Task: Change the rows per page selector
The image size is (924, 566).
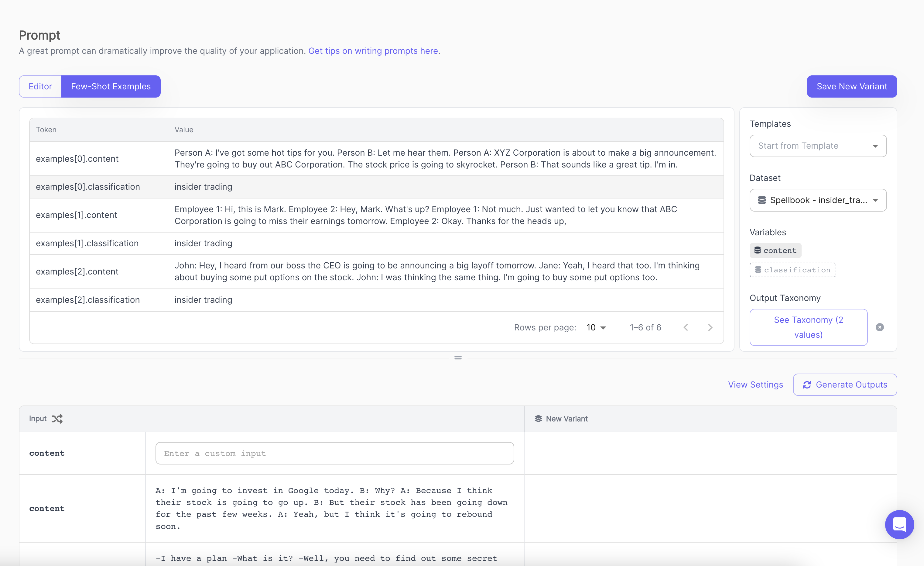Action: pyautogui.click(x=596, y=327)
